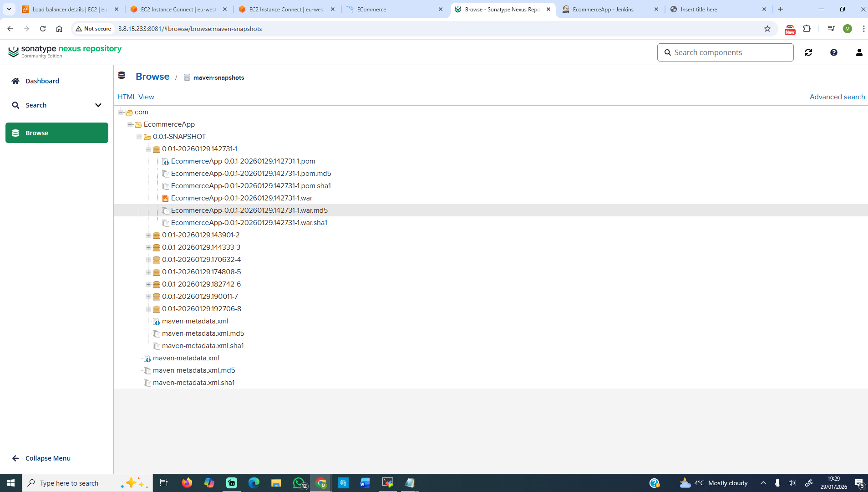Open the Chrome profile avatar M

[848, 29]
